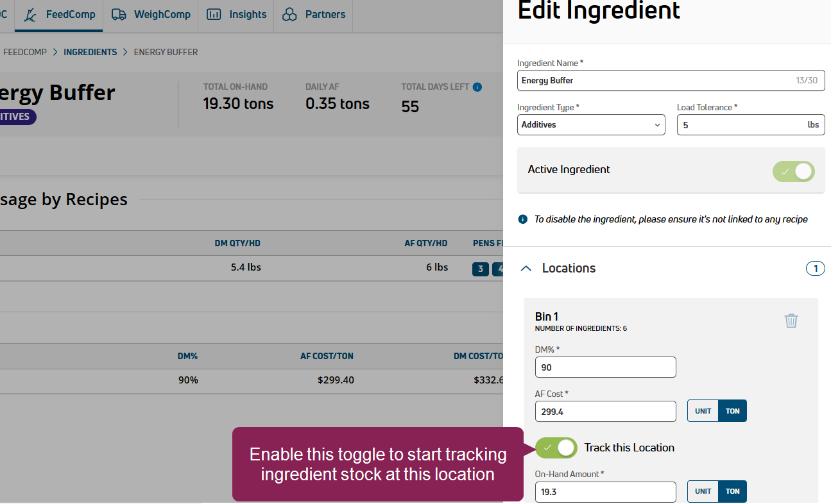Select UNIT for AF Cost
The image size is (831, 504).
pyautogui.click(x=703, y=411)
